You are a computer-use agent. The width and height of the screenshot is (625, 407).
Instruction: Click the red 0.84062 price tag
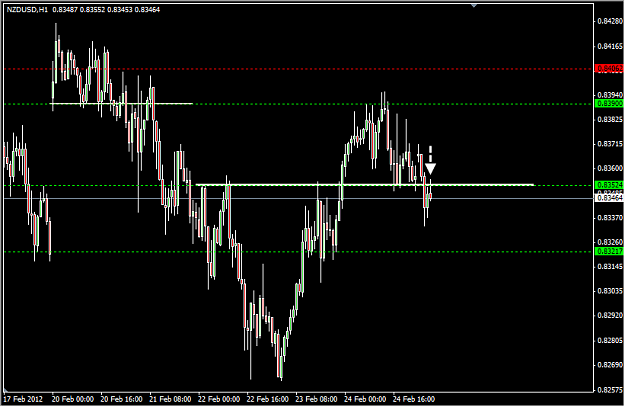(x=609, y=69)
